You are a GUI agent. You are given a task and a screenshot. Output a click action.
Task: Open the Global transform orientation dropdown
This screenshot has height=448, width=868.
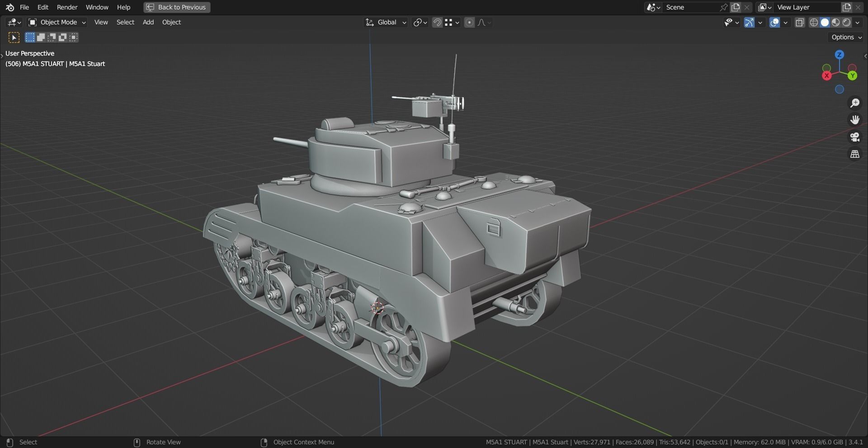[386, 22]
